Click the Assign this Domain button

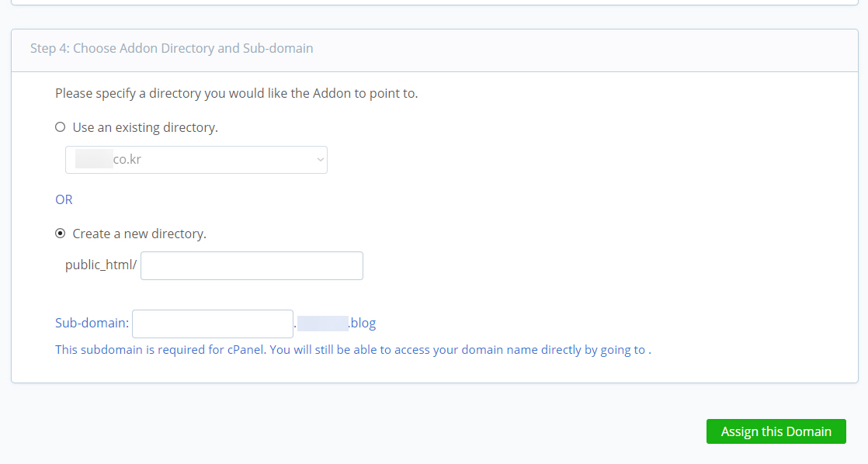(776, 431)
